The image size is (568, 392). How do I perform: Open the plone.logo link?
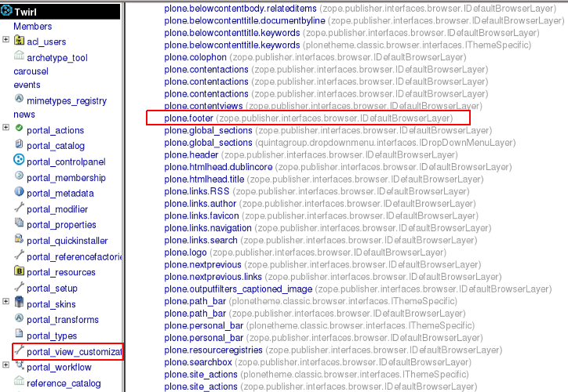[185, 252]
